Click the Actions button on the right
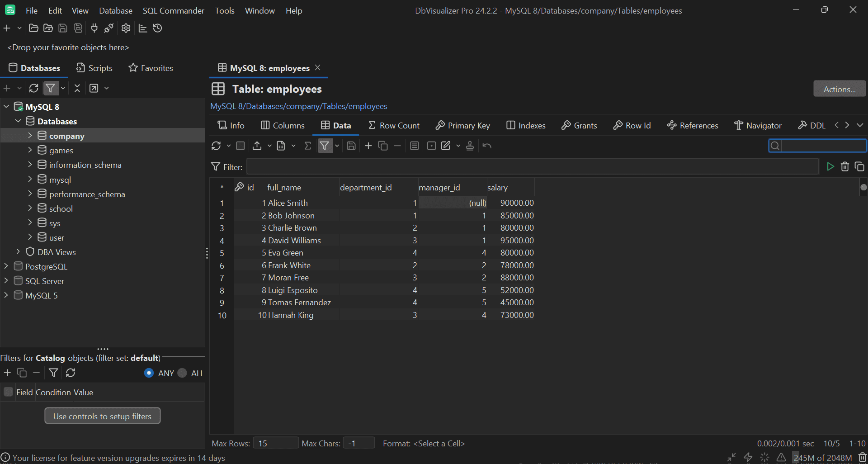This screenshot has height=464, width=868. click(839, 89)
